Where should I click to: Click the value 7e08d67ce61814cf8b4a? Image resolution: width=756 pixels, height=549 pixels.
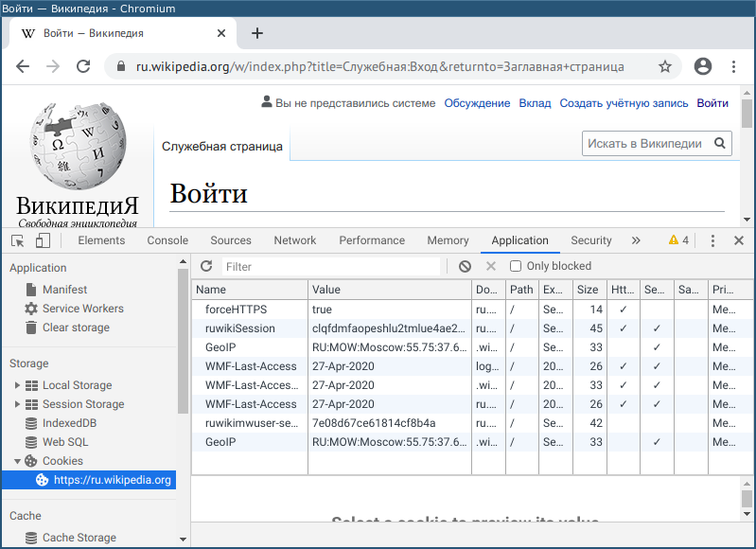tap(374, 423)
